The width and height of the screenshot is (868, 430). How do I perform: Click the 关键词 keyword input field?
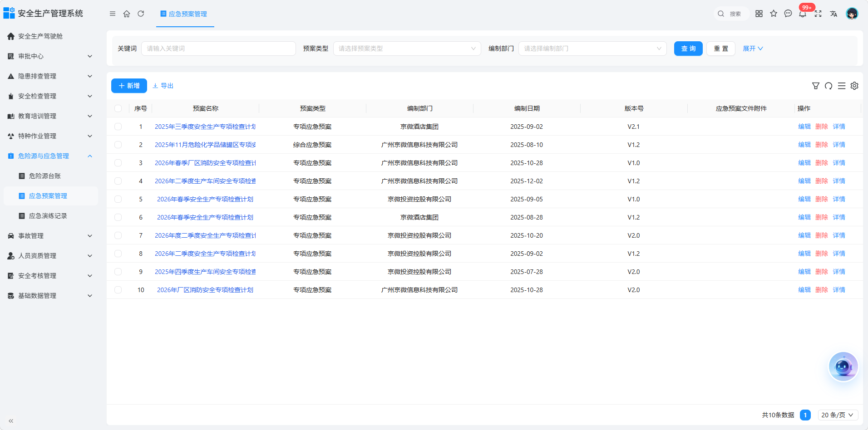[218, 49]
